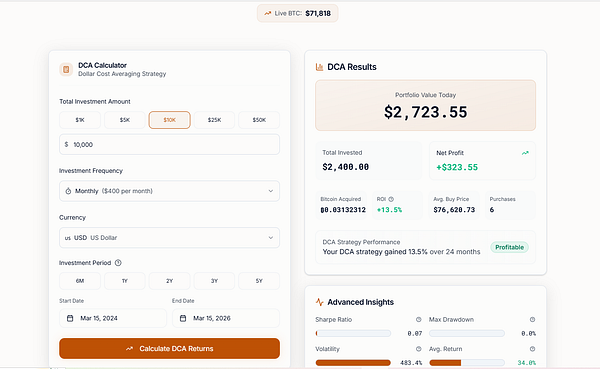Viewport: 600px width, 369px height.
Task: Click the Net Profit +$323.55 value
Action: pos(457,167)
